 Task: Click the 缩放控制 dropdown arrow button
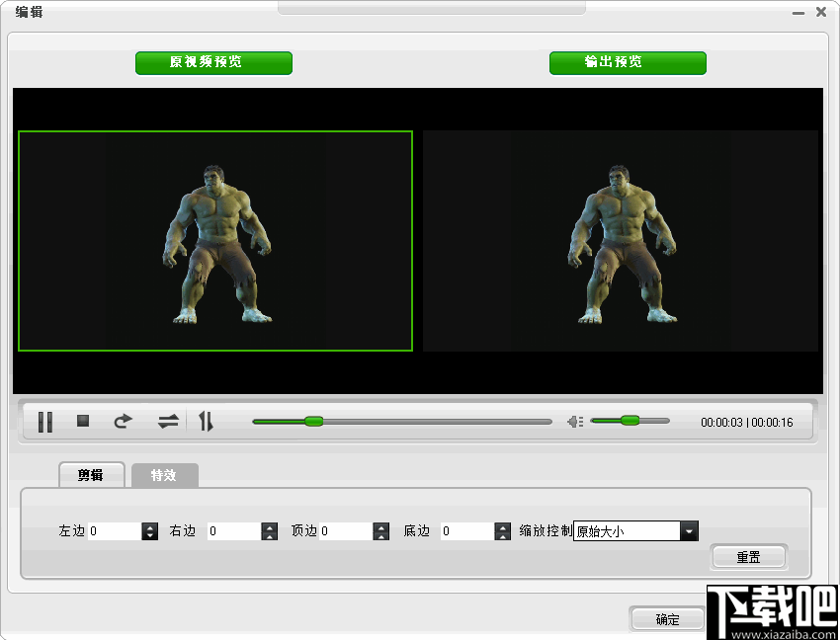pyautogui.click(x=689, y=530)
